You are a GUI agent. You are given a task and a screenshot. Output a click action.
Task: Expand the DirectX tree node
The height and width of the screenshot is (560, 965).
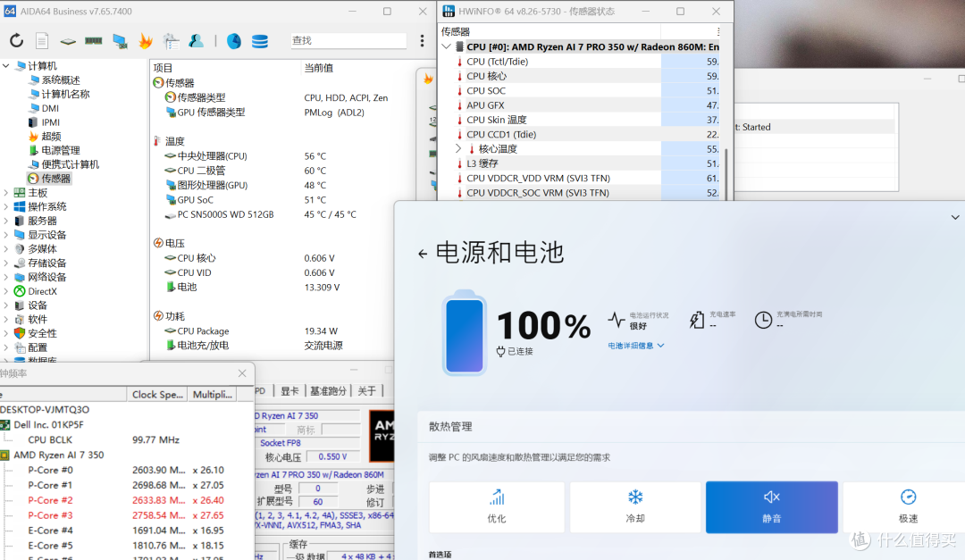point(6,292)
